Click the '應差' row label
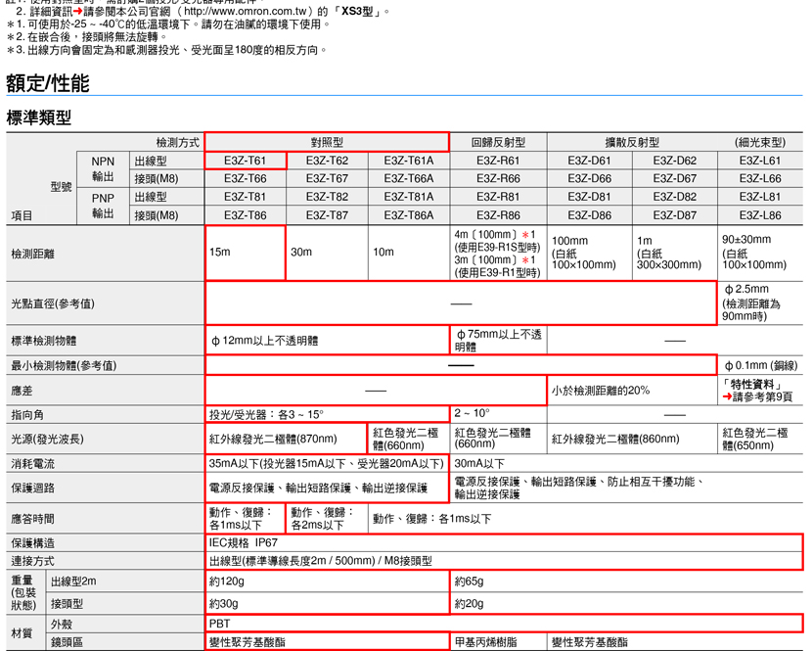 pyautogui.click(x=22, y=391)
